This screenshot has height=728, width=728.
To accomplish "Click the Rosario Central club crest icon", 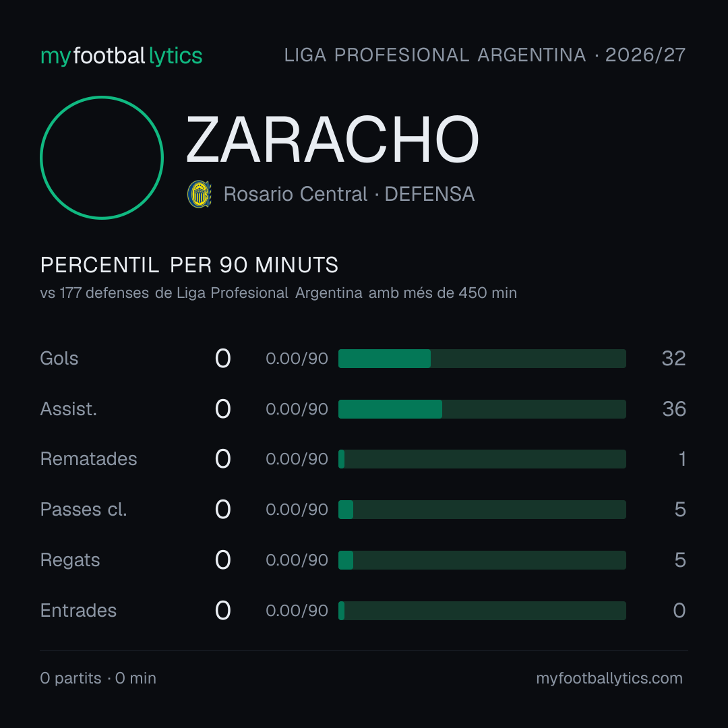I will point(199,194).
